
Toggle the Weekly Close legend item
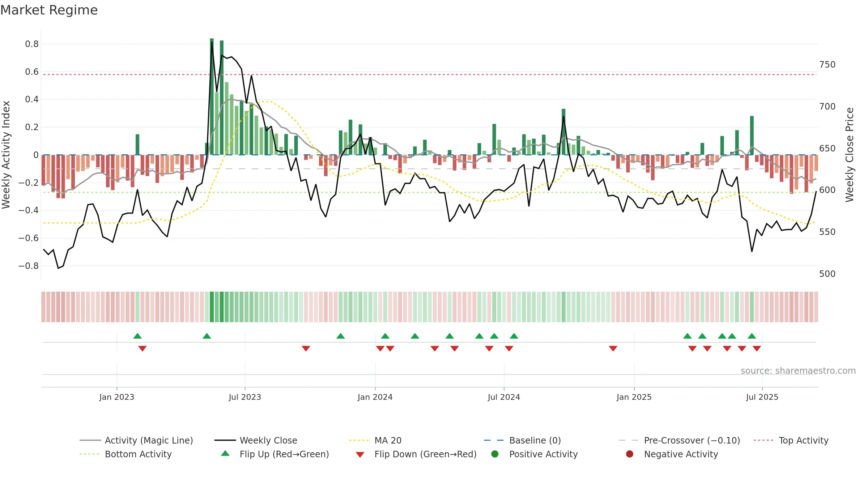[256, 440]
